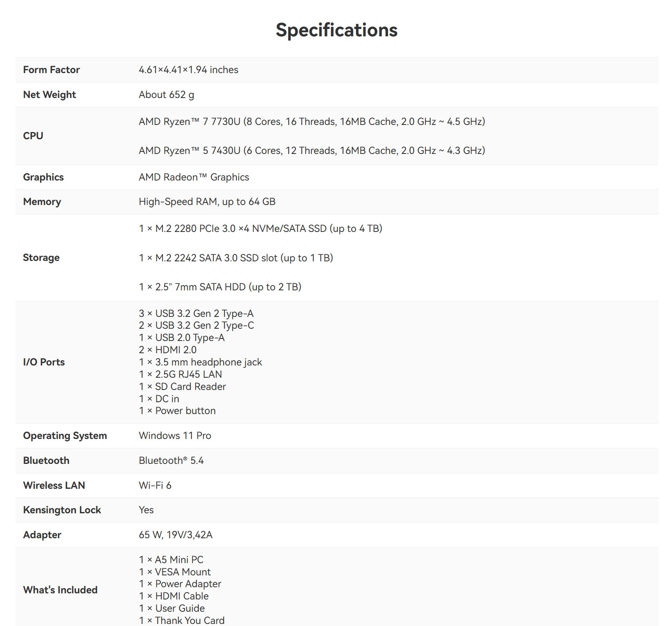The width and height of the screenshot is (672, 626).
Task: Click the 4.61×4.41×1.94 inches dimension value
Action: coord(188,70)
